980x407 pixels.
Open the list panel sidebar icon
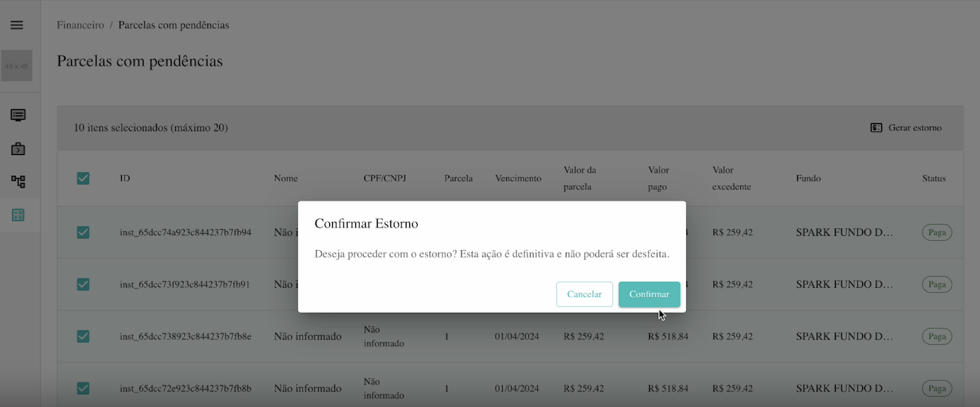click(x=18, y=115)
